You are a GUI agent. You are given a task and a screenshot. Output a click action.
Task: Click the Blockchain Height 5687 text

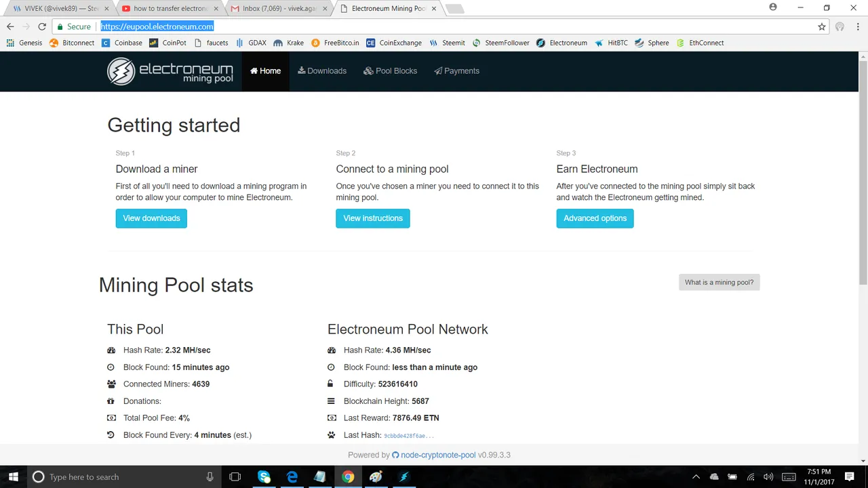point(387,401)
